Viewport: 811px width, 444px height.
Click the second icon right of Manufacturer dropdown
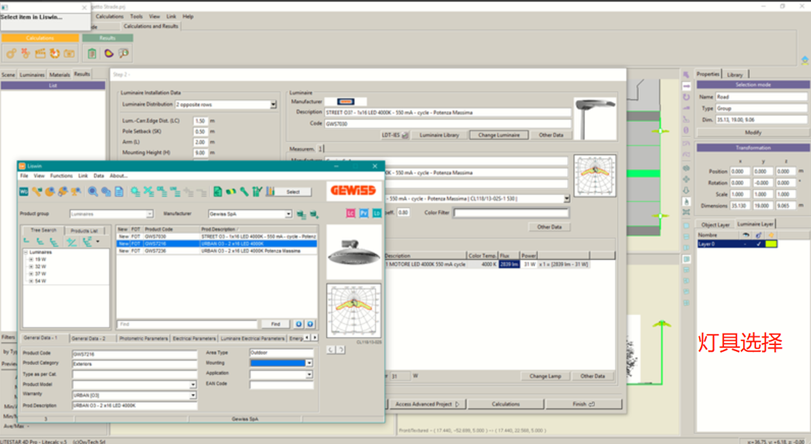[x=313, y=214]
